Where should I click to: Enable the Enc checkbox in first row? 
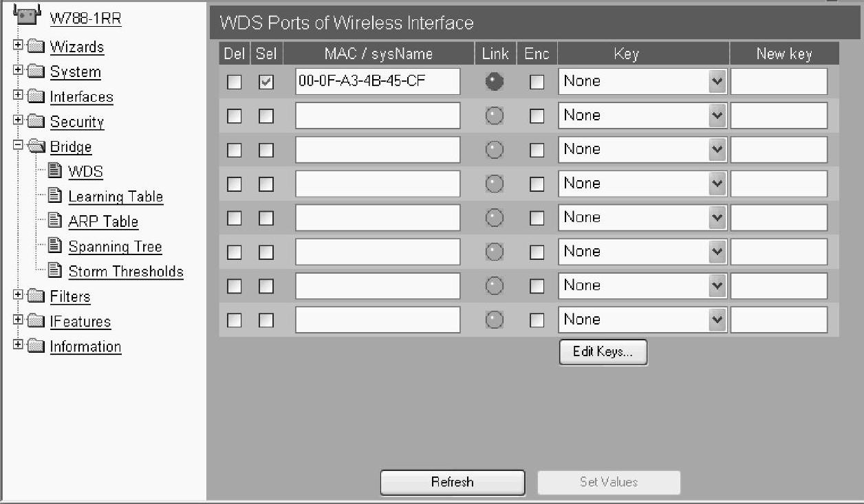(x=537, y=82)
